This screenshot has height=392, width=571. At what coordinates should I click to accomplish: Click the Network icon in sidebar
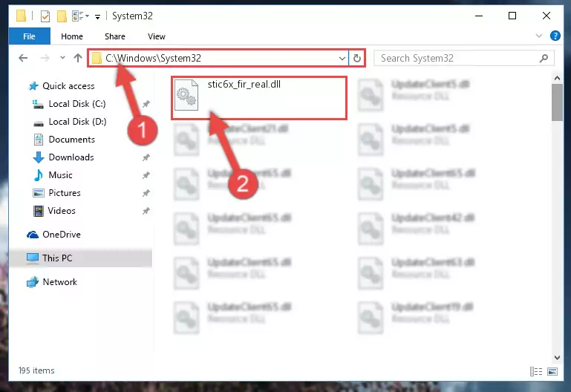coord(33,282)
